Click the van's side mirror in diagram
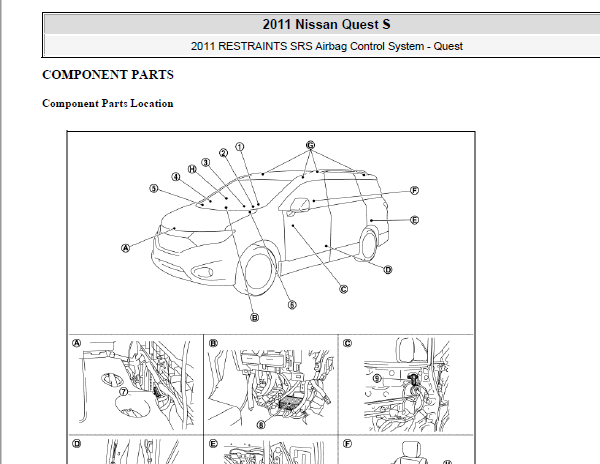This screenshot has width=600, height=464. click(299, 205)
